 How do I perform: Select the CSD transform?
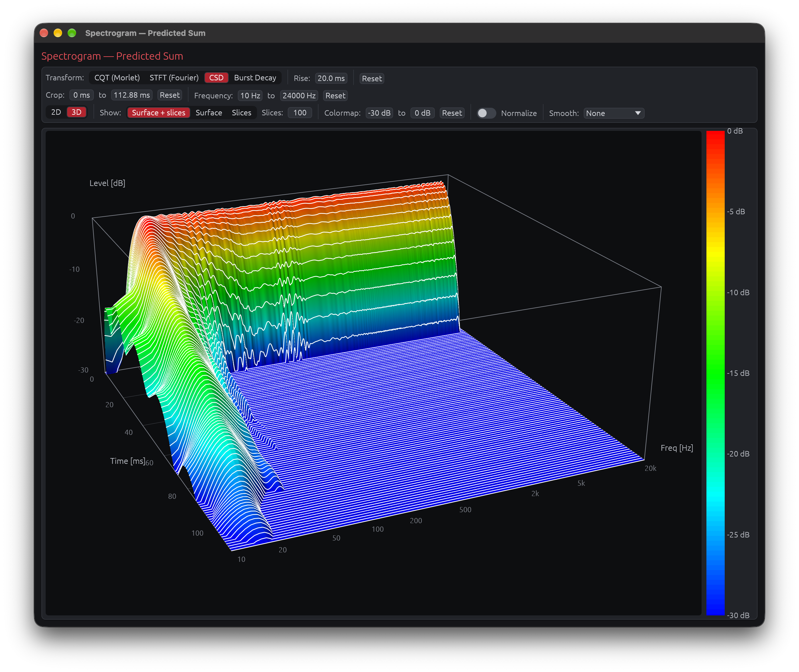click(x=216, y=78)
